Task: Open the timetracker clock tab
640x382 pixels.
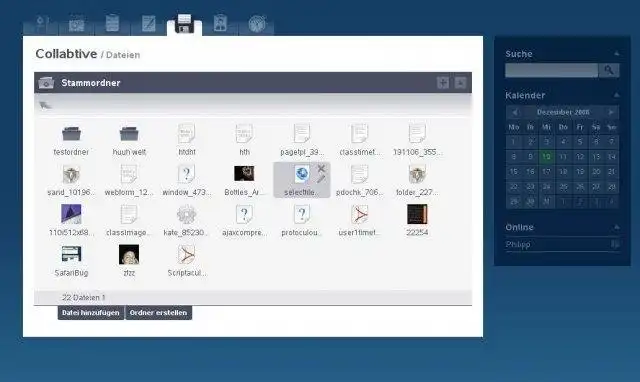Action: click(257, 24)
